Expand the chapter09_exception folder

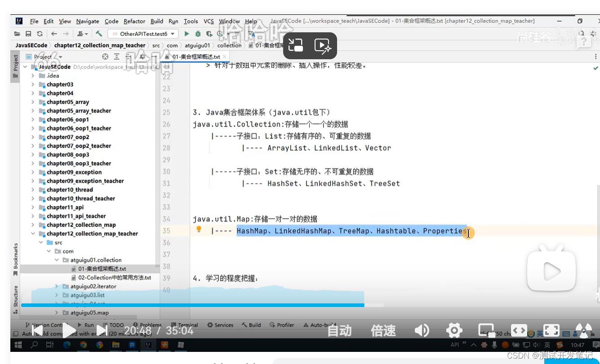coord(33,172)
